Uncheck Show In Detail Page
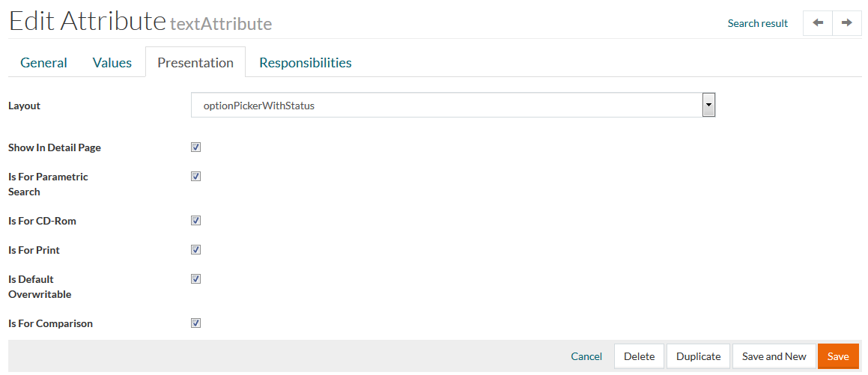Image resolution: width=868 pixels, height=375 pixels. [x=196, y=147]
